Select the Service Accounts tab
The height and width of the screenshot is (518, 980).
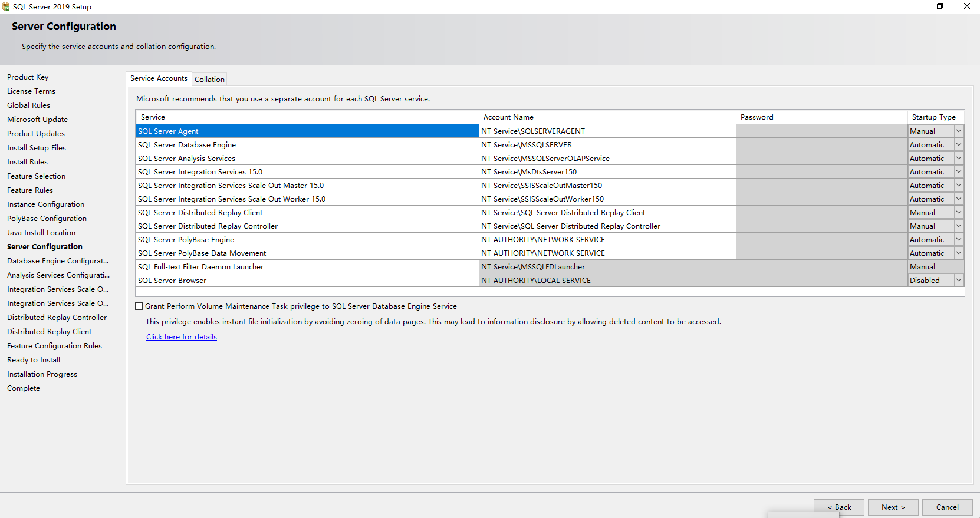click(159, 78)
